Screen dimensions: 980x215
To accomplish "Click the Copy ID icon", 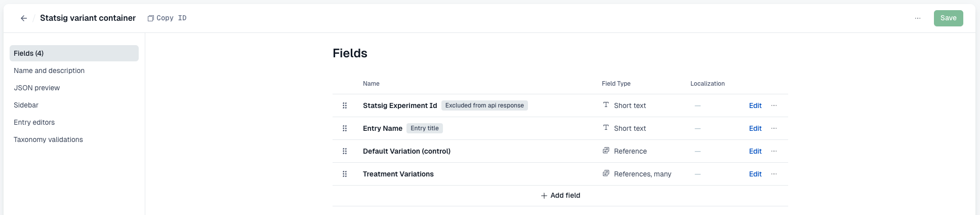I will tap(150, 18).
